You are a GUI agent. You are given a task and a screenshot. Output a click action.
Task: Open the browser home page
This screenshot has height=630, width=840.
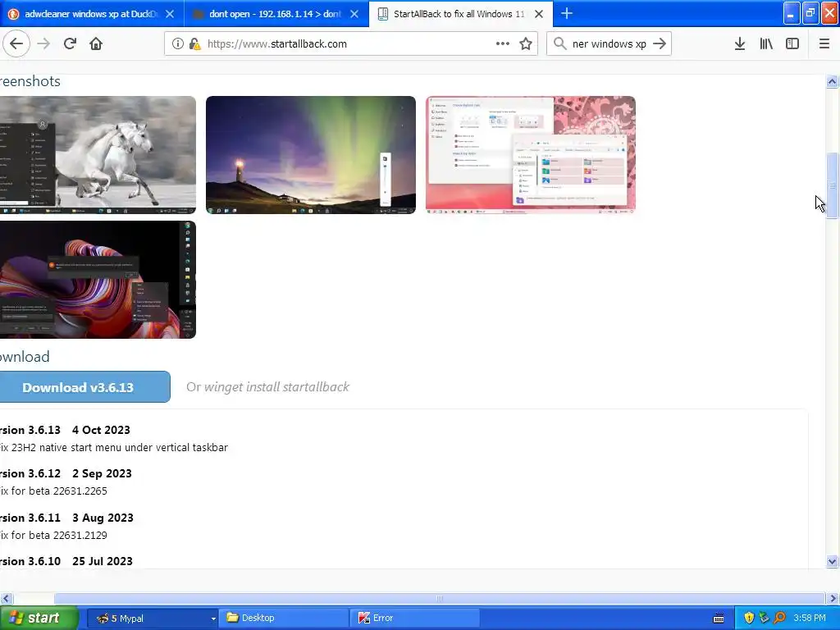[x=96, y=44]
